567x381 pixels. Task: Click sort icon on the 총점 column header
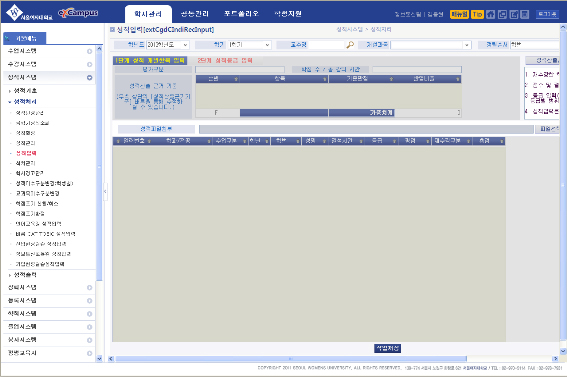[x=502, y=141]
